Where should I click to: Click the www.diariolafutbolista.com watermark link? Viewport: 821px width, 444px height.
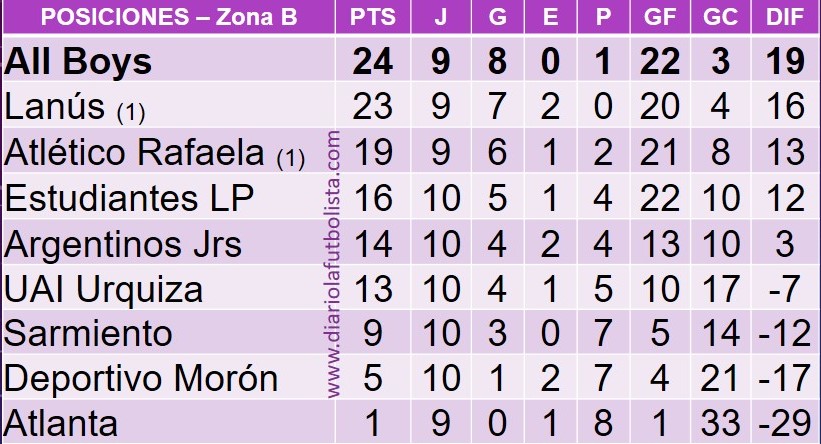pyautogui.click(x=334, y=264)
